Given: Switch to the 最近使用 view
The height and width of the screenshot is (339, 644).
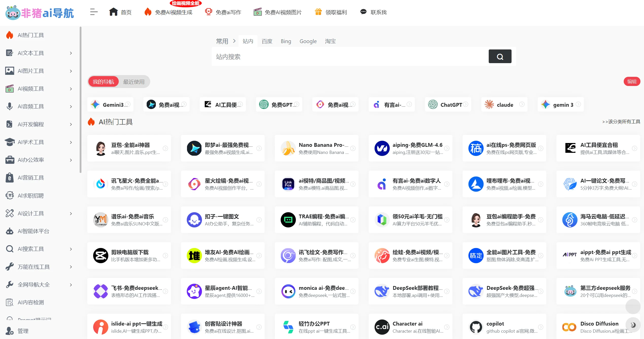Looking at the screenshot, I should pyautogui.click(x=134, y=82).
